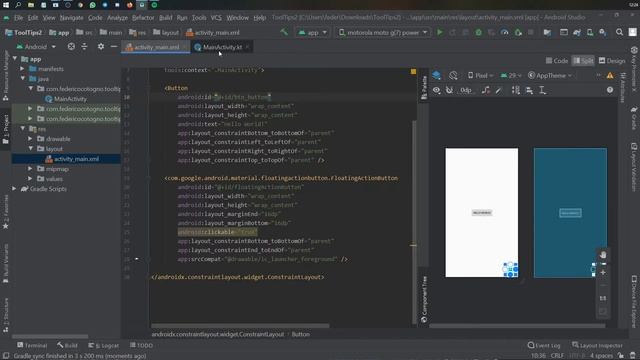Image resolution: width=640 pixels, height=360 pixels.
Task: Expand the drawable folder
Action: pos(30,139)
